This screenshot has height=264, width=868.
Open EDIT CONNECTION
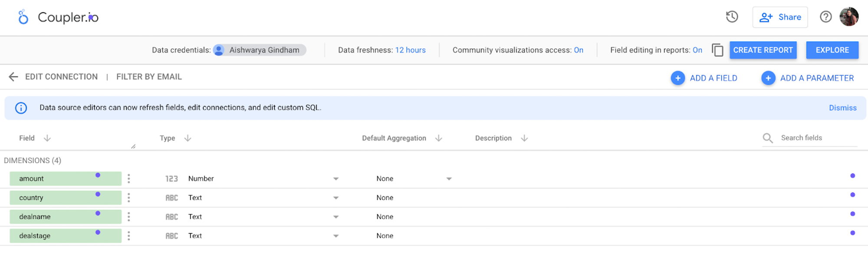click(61, 77)
